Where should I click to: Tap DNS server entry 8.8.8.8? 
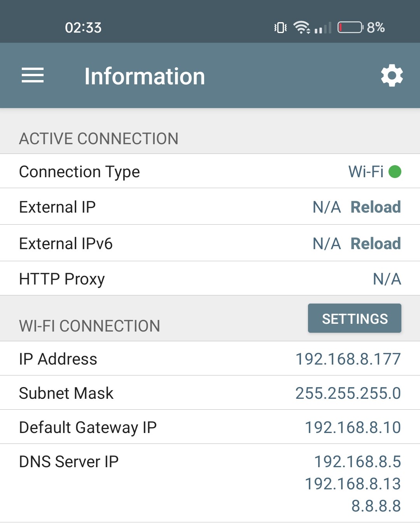(x=376, y=506)
